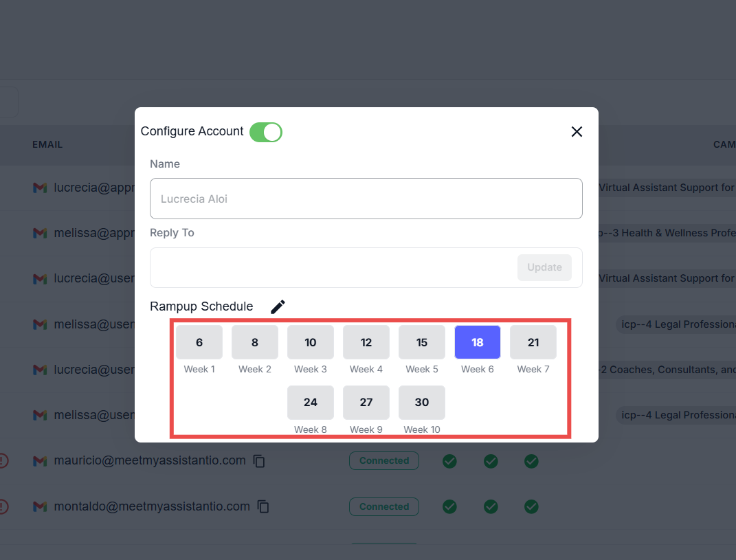Toggle the Configure Account switch off
The height and width of the screenshot is (560, 736).
266,132
